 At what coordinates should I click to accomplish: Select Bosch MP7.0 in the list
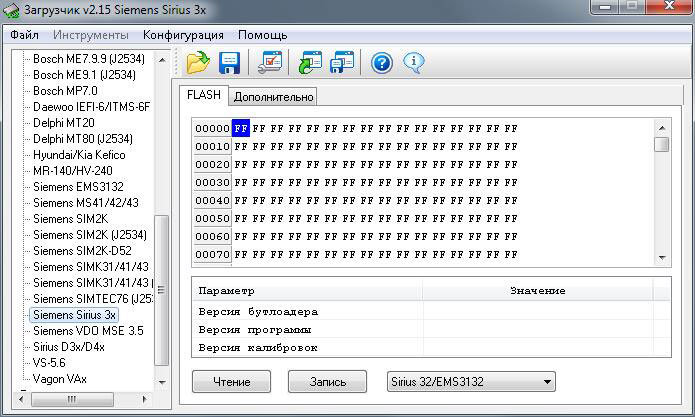point(67,91)
